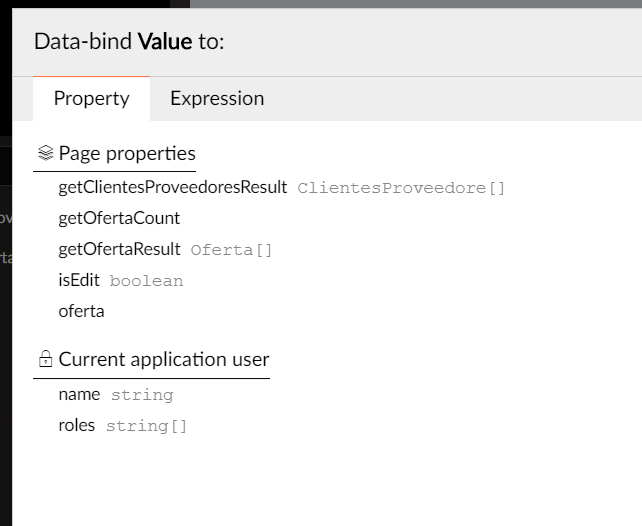
Task: Switch to the Property tab
Action: (91, 99)
